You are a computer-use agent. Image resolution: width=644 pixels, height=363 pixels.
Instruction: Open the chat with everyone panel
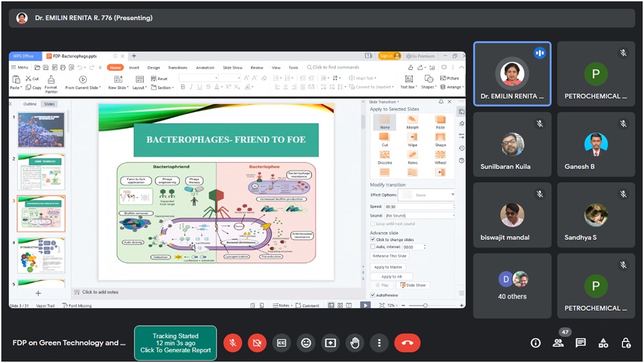[581, 343]
